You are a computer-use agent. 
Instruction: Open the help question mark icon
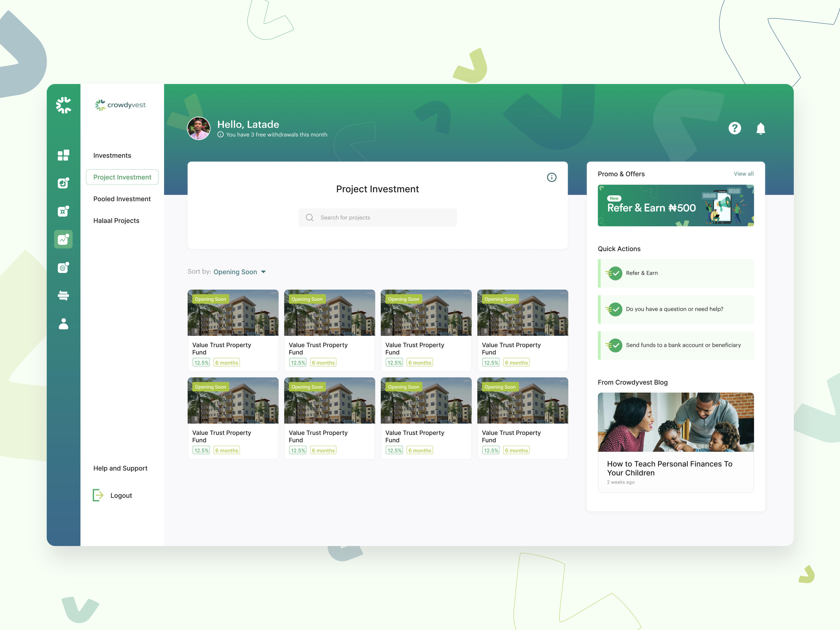[734, 128]
